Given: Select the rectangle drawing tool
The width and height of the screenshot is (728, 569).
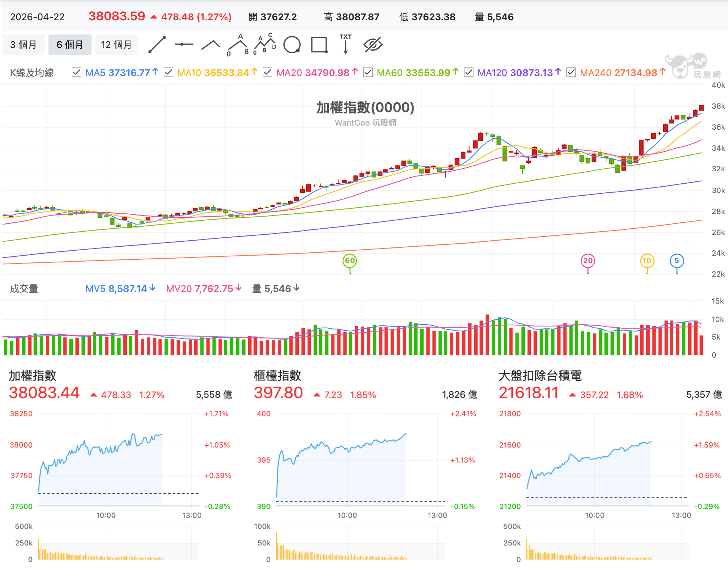Looking at the screenshot, I should [319, 45].
